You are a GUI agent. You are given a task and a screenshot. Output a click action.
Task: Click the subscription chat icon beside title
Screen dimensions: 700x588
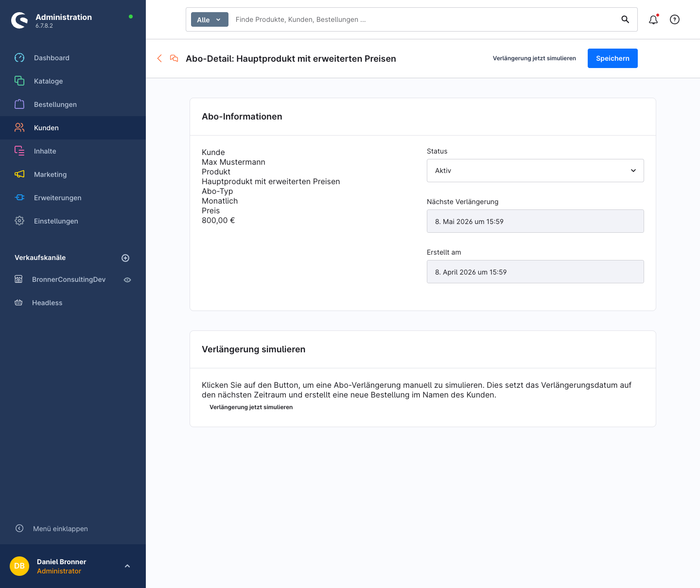(174, 58)
